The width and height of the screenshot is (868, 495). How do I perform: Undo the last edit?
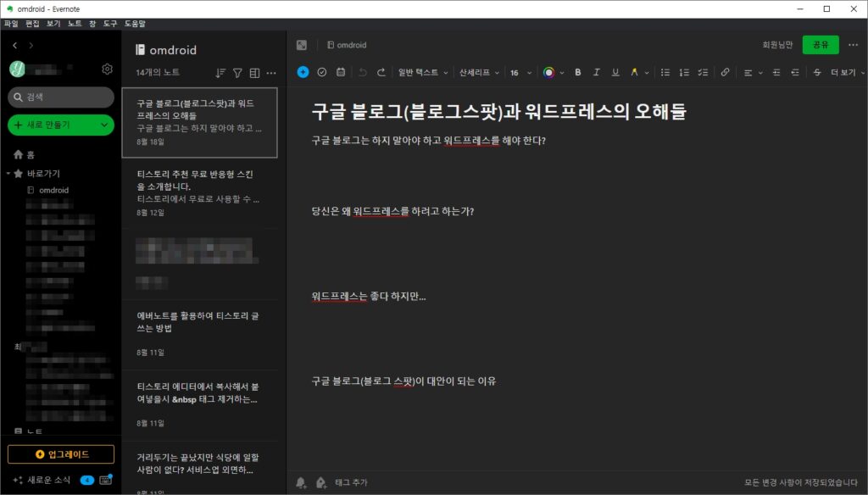point(363,72)
